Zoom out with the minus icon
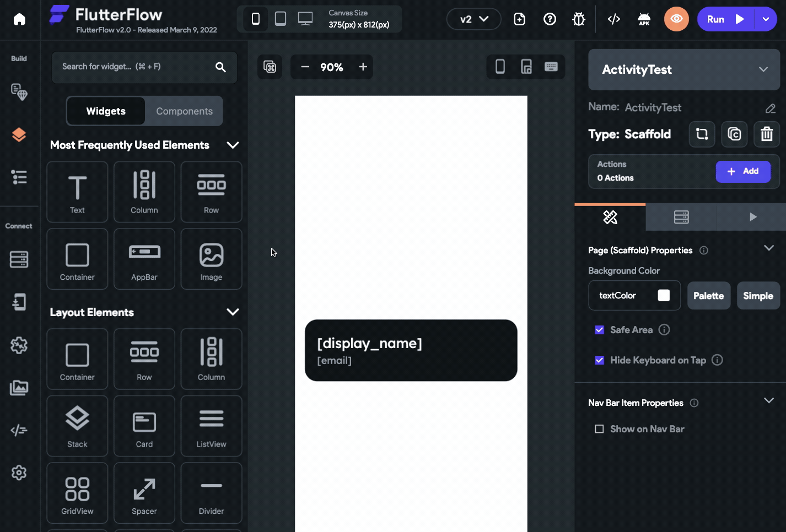The height and width of the screenshot is (532, 786). point(305,67)
